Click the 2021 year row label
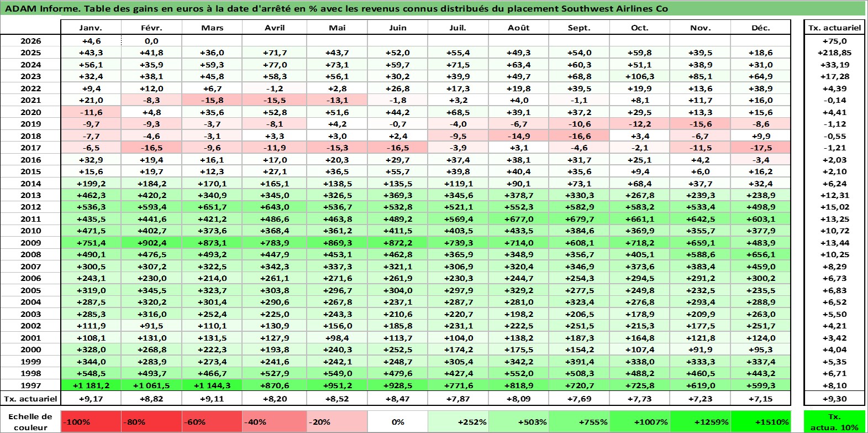The image size is (868, 433). [30, 100]
